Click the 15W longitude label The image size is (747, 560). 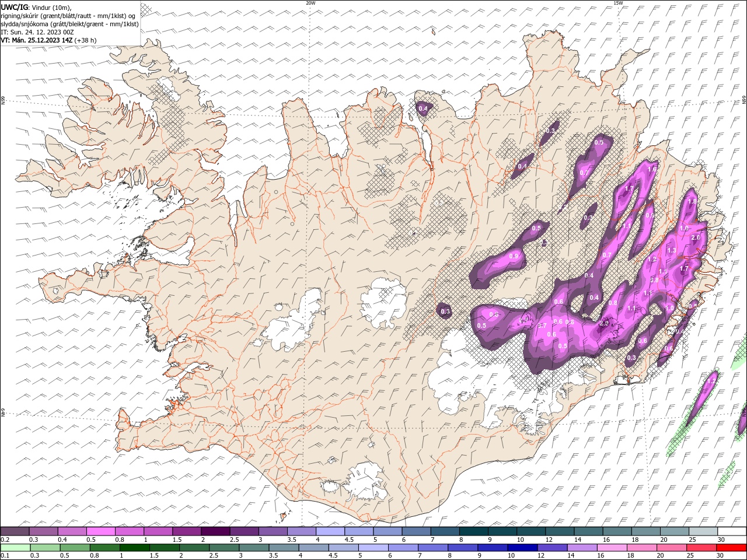click(617, 3)
